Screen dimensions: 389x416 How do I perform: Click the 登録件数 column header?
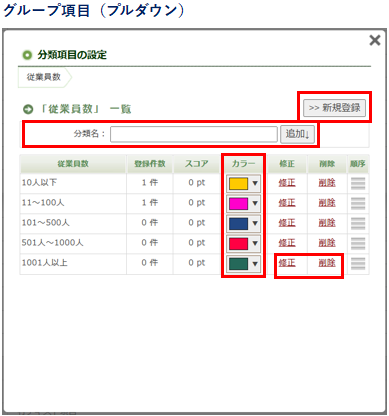tap(150, 164)
